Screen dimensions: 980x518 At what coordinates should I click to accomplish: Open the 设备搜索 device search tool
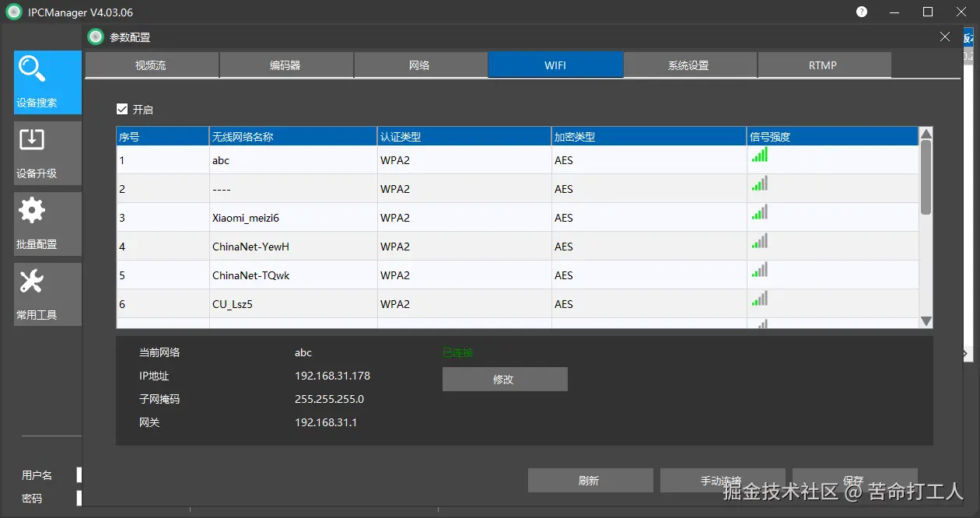(47, 82)
